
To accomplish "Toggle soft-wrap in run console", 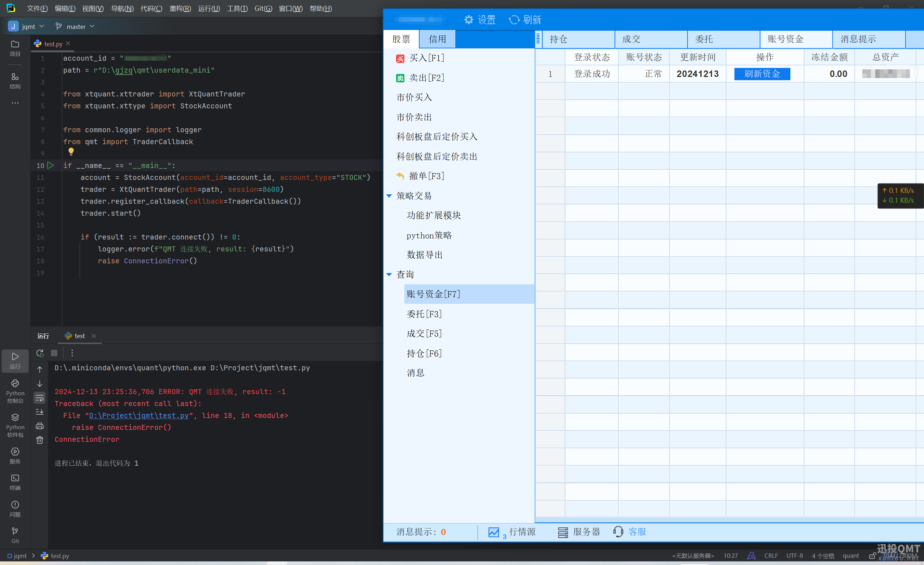I will tap(40, 398).
